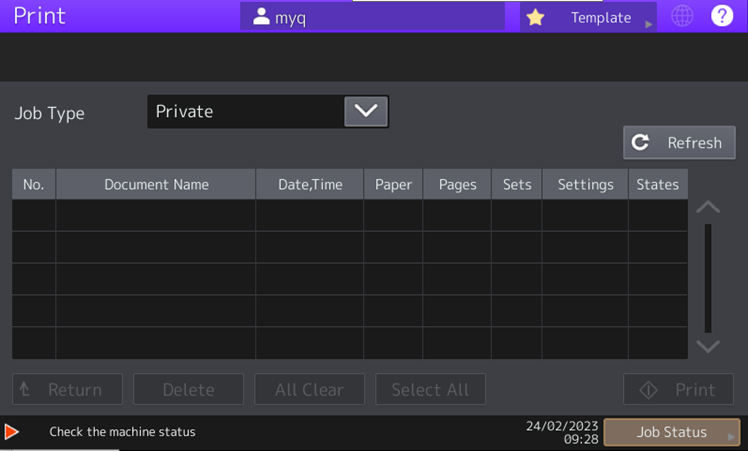Click the myq user icon

262,17
